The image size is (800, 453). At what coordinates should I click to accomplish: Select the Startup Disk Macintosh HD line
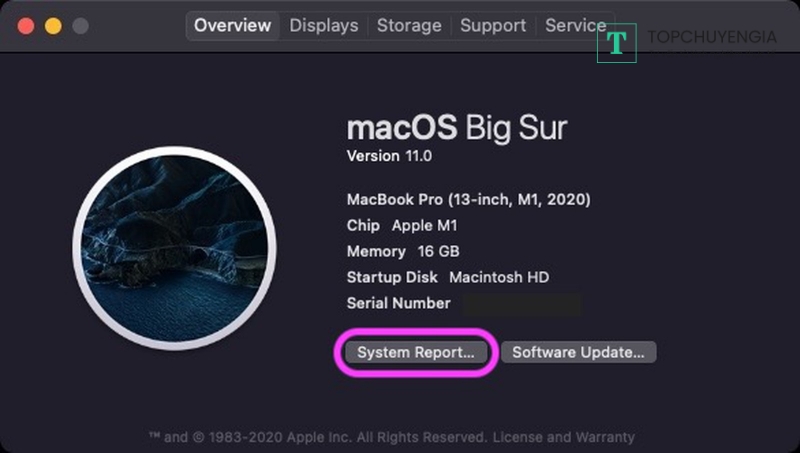447,277
